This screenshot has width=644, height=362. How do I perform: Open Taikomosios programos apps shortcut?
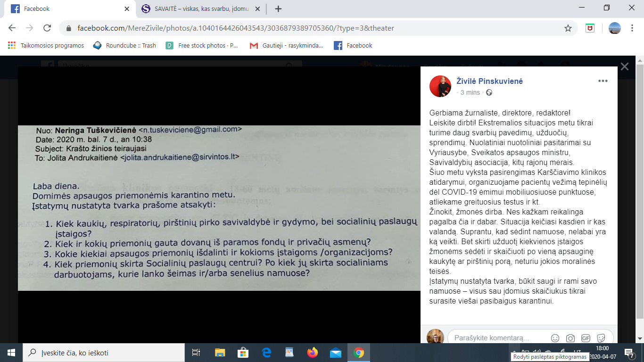(46, 46)
